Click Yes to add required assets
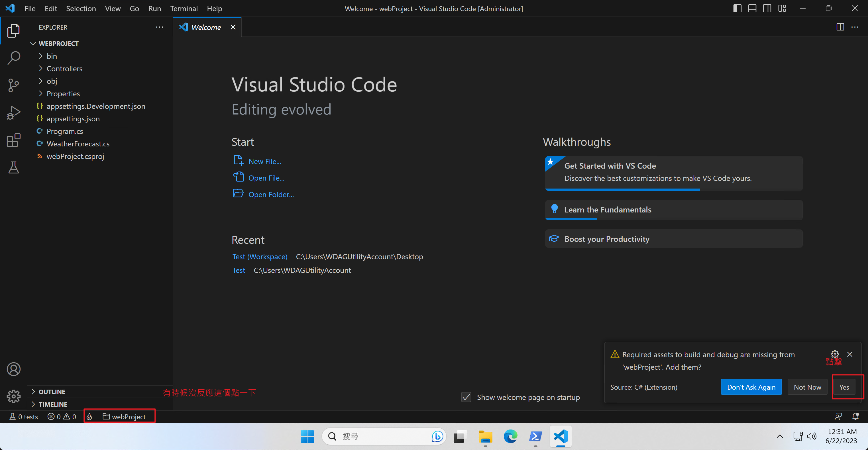Image resolution: width=868 pixels, height=450 pixels. coord(844,387)
